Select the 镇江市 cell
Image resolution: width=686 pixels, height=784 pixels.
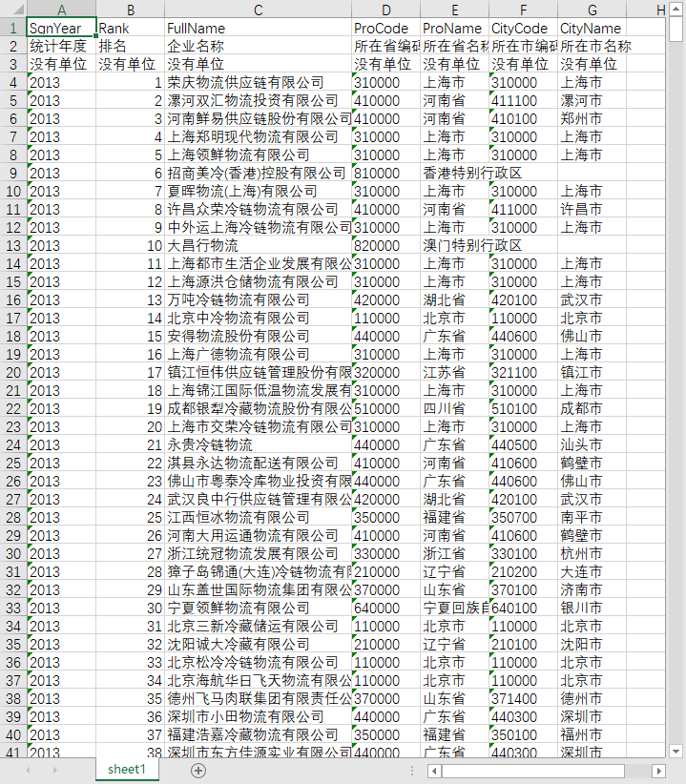[592, 373]
